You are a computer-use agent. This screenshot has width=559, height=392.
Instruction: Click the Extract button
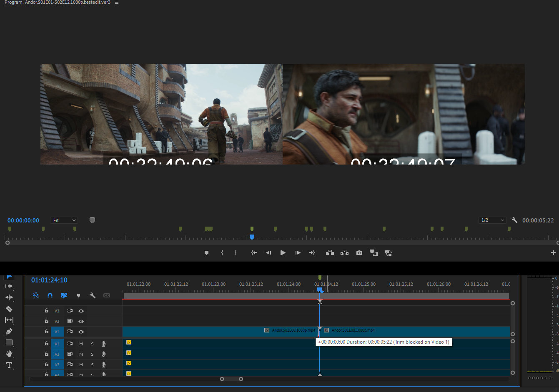coord(344,253)
